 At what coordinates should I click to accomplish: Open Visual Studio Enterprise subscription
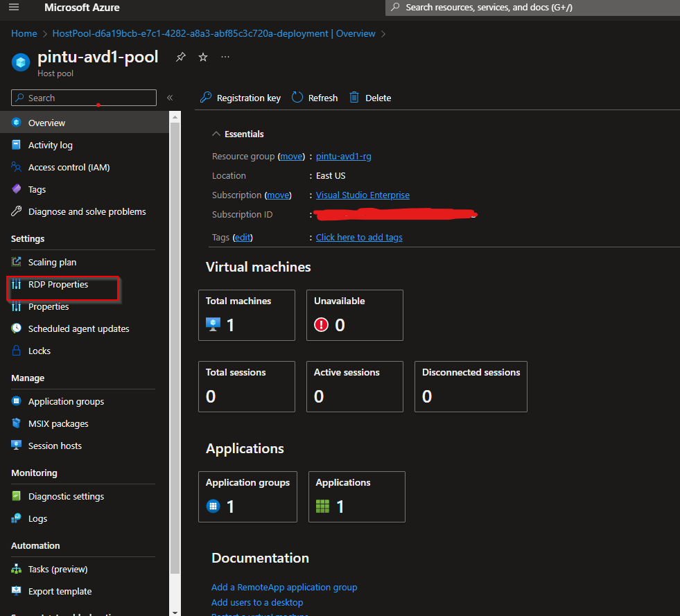coord(363,195)
